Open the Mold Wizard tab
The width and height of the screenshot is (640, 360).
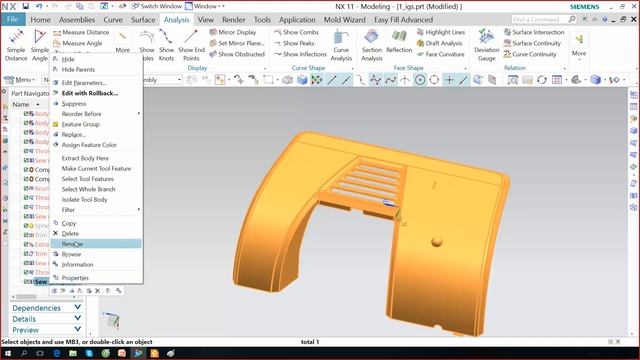[x=344, y=20]
